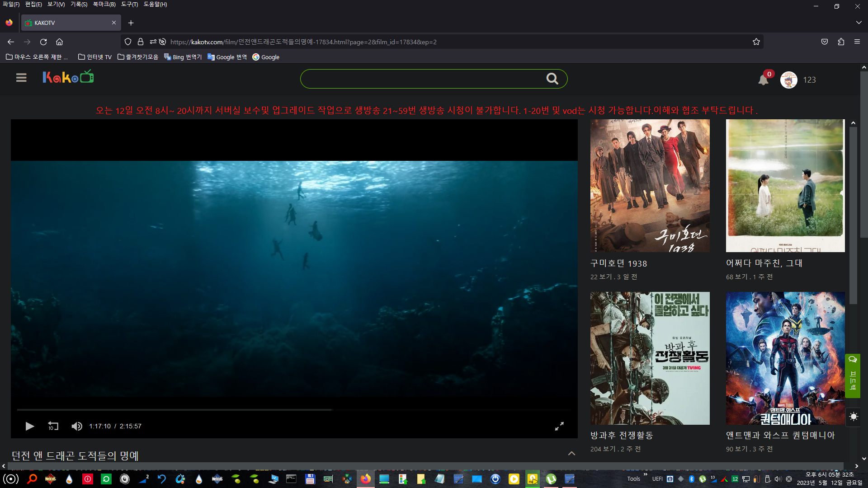Click the Bluetooth tray icon

coord(691,479)
